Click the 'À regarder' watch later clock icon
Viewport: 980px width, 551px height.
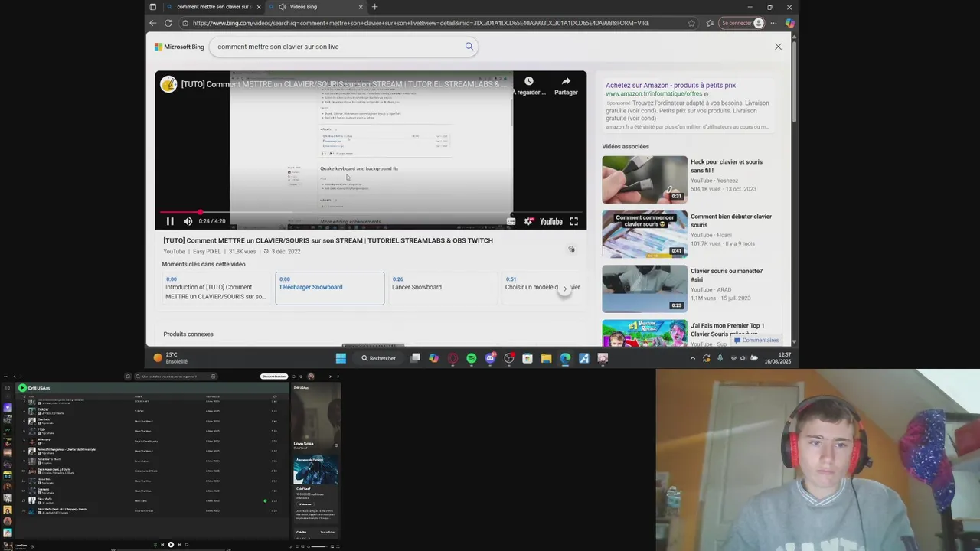tap(528, 81)
